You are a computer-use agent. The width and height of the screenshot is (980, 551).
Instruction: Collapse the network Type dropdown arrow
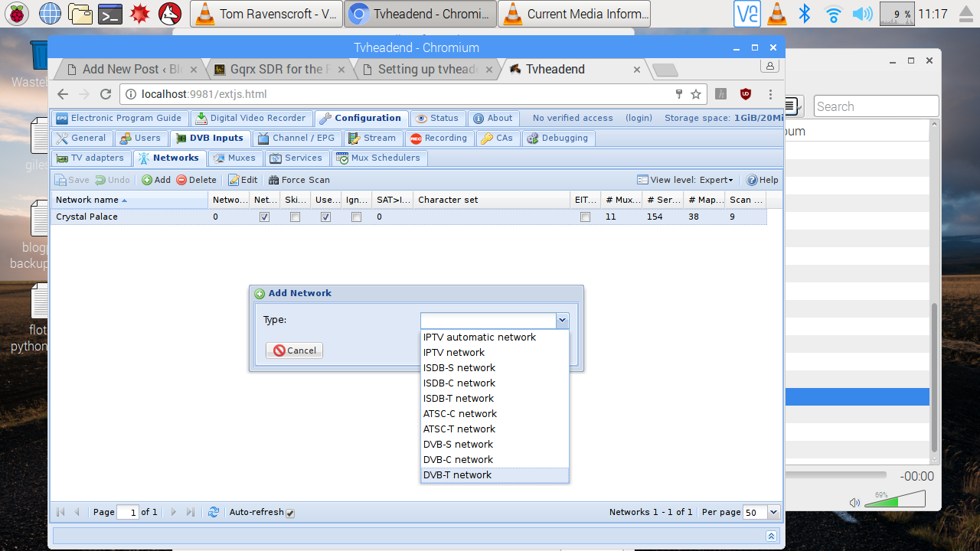click(x=562, y=321)
